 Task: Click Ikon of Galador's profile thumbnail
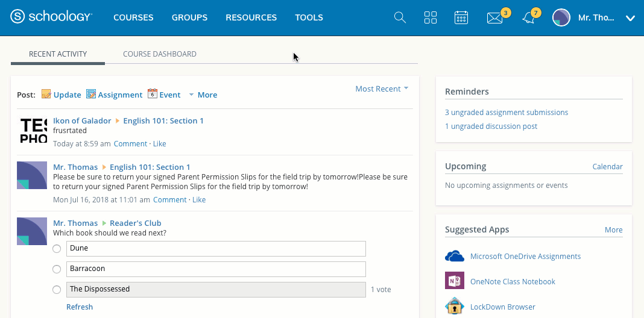click(x=32, y=130)
